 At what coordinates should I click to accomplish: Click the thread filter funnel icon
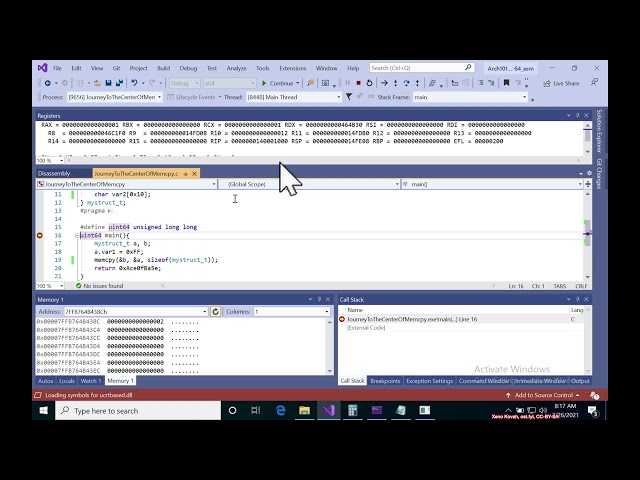click(349, 97)
